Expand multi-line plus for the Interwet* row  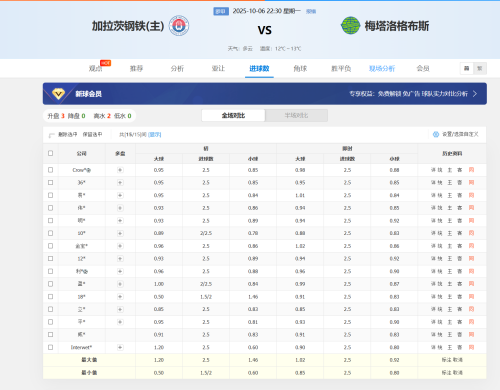(120, 347)
